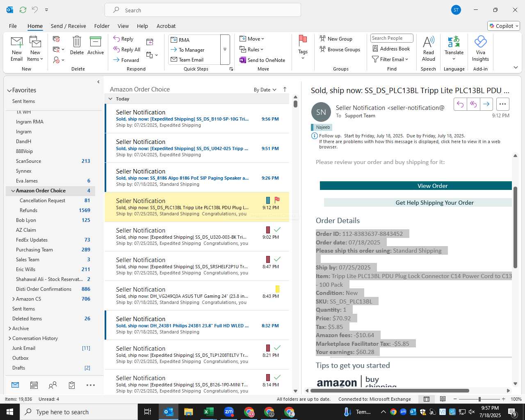Switch to Calendar view icon

[x=34, y=385]
